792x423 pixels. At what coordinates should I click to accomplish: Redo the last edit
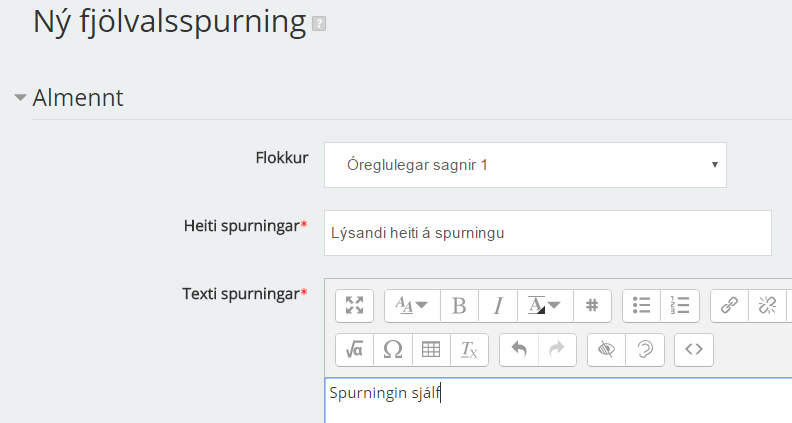tap(557, 350)
